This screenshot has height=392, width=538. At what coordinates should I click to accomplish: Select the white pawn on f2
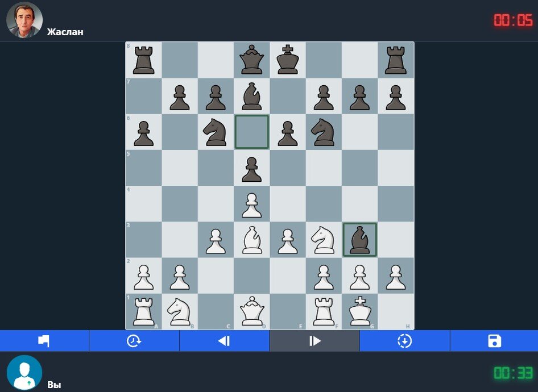(324, 277)
